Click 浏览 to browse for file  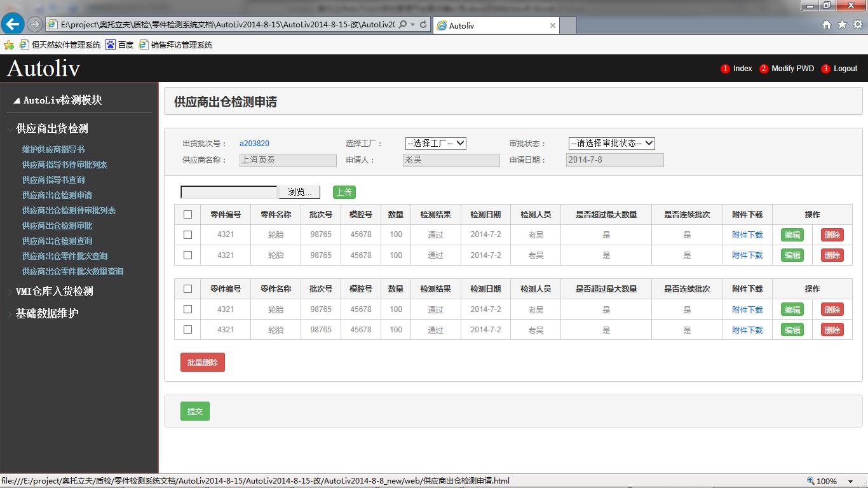click(299, 192)
